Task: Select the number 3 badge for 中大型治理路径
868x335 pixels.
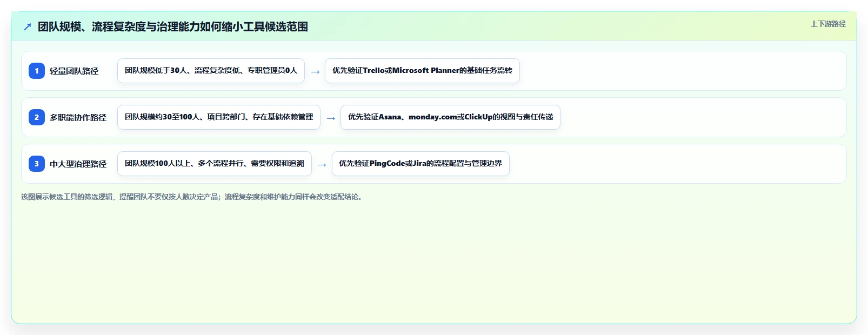Action: click(37, 164)
